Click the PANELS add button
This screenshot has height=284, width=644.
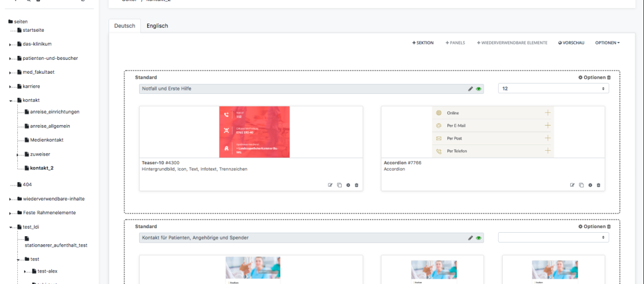pyautogui.click(x=455, y=43)
